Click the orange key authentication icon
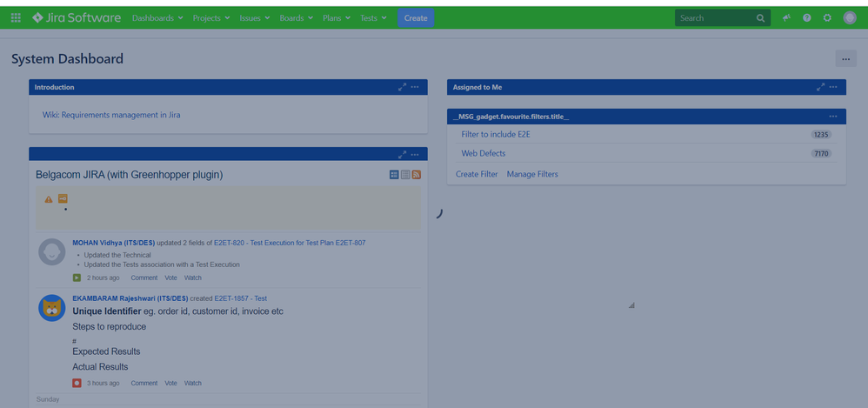This screenshot has width=868, height=408. [x=63, y=198]
